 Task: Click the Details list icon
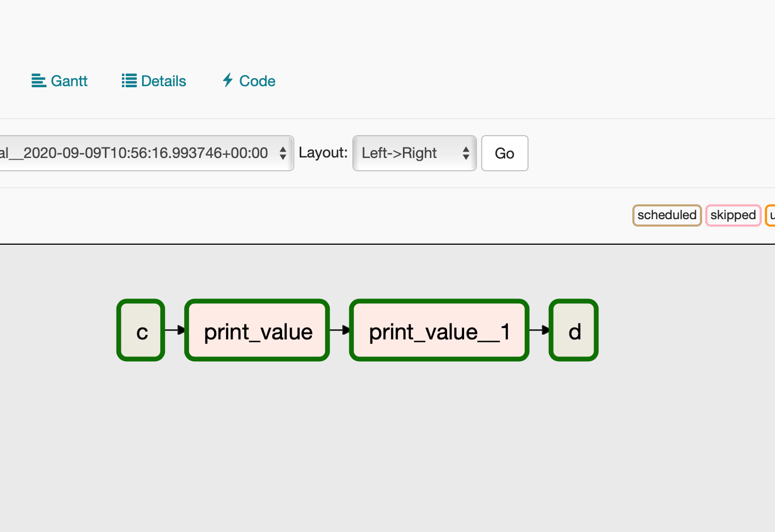[129, 80]
